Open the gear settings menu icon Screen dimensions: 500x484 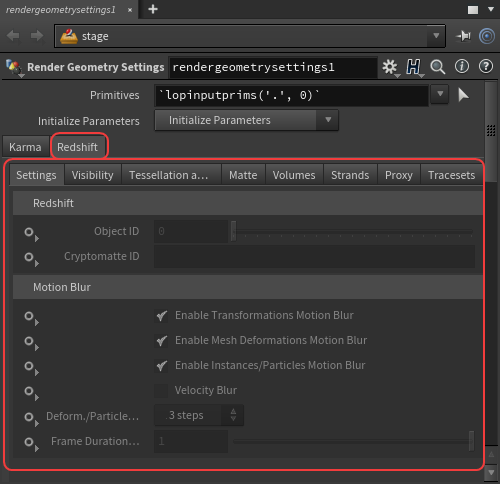[390, 67]
